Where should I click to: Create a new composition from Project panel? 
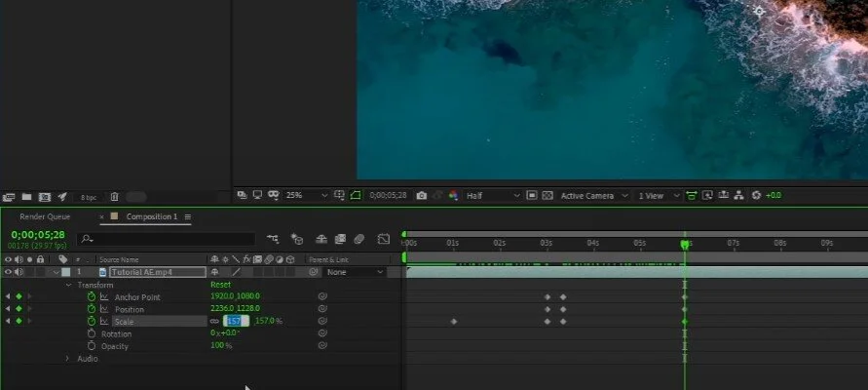tap(45, 197)
